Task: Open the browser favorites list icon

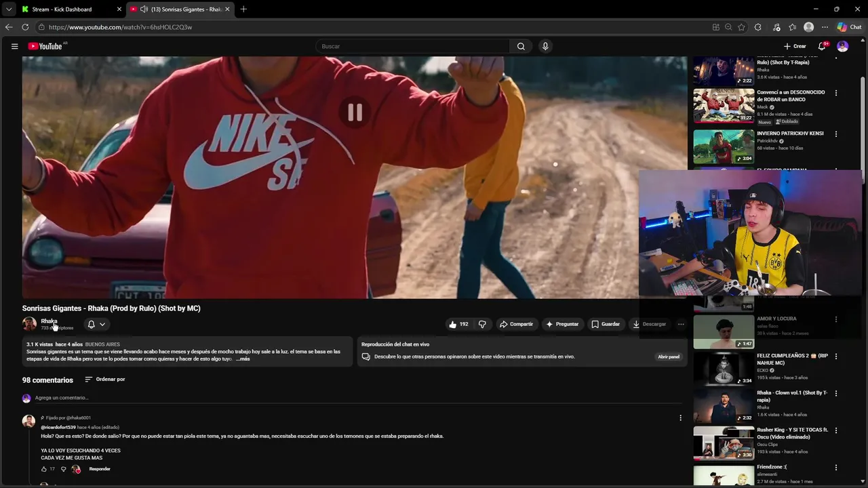Action: click(x=793, y=27)
